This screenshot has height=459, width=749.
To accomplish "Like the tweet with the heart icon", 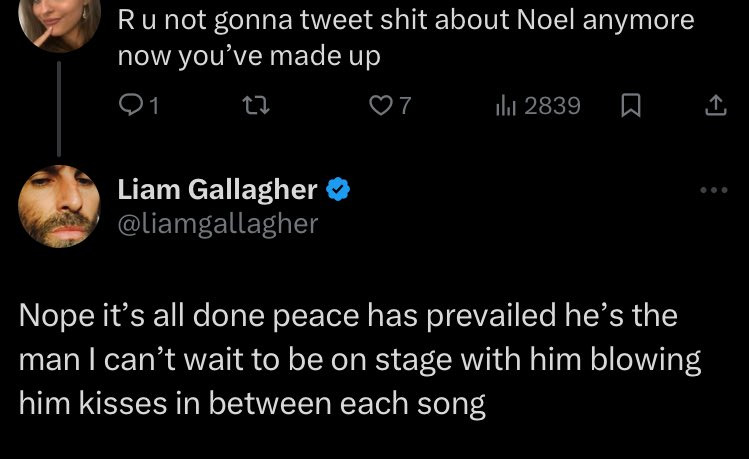I will pyautogui.click(x=381, y=105).
